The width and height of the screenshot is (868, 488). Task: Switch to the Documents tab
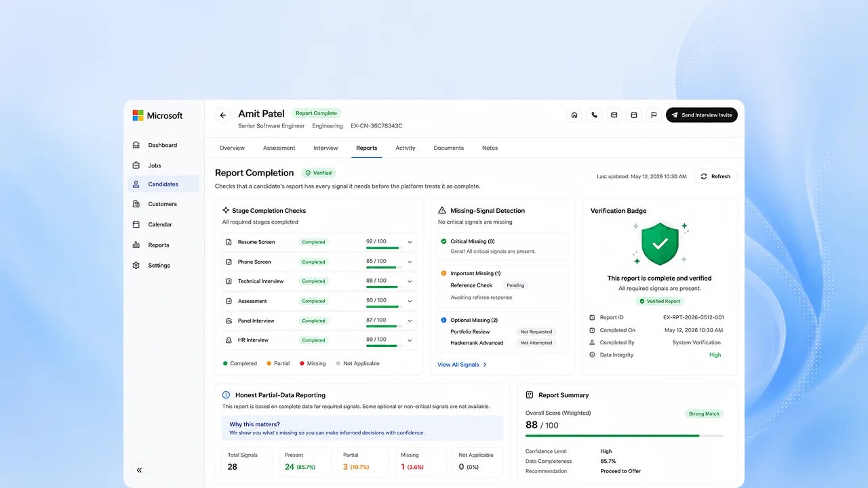pos(449,148)
